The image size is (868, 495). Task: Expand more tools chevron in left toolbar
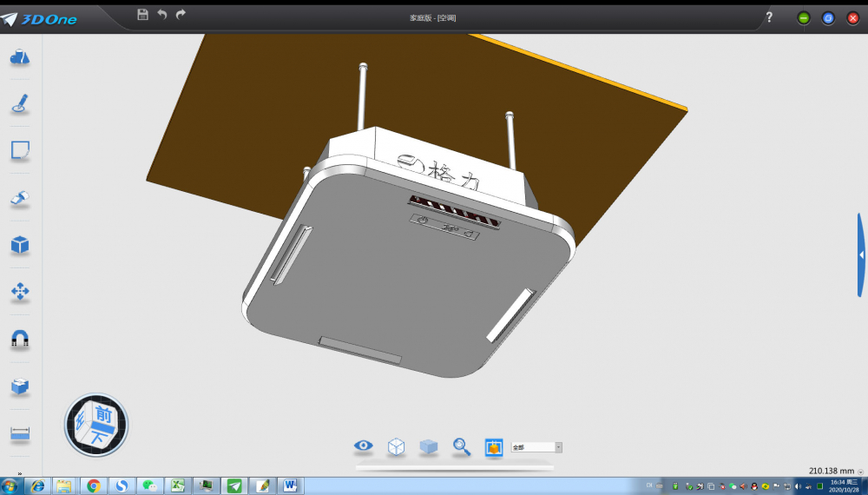(x=20, y=473)
